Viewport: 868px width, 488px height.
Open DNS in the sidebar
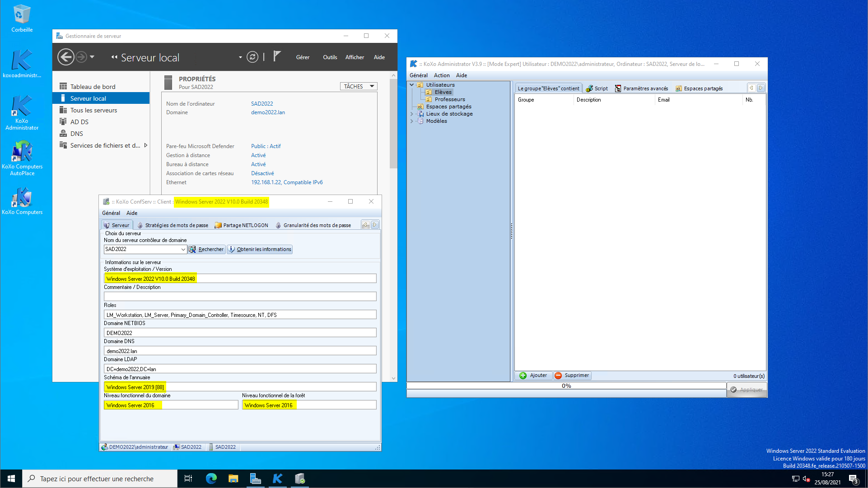[x=101, y=134]
